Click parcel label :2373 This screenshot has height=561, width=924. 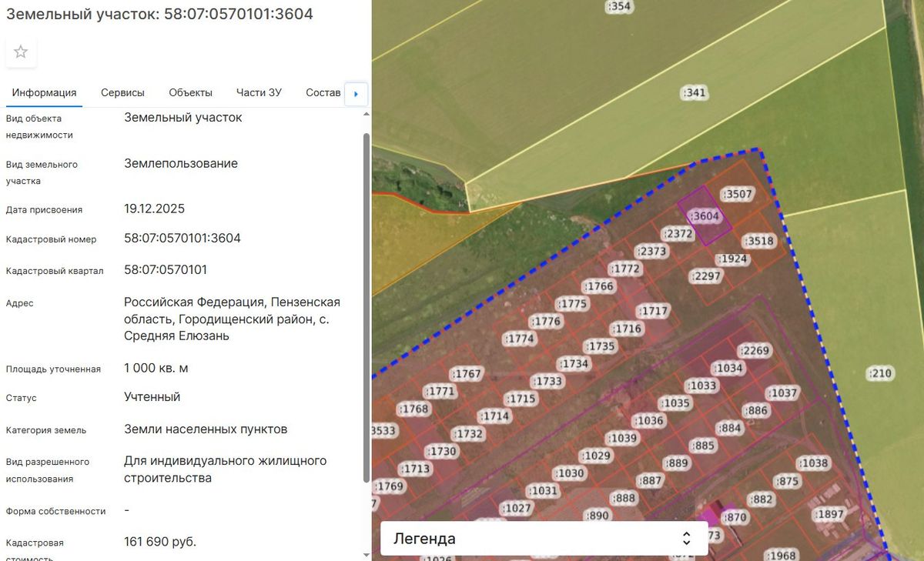pyautogui.click(x=652, y=252)
